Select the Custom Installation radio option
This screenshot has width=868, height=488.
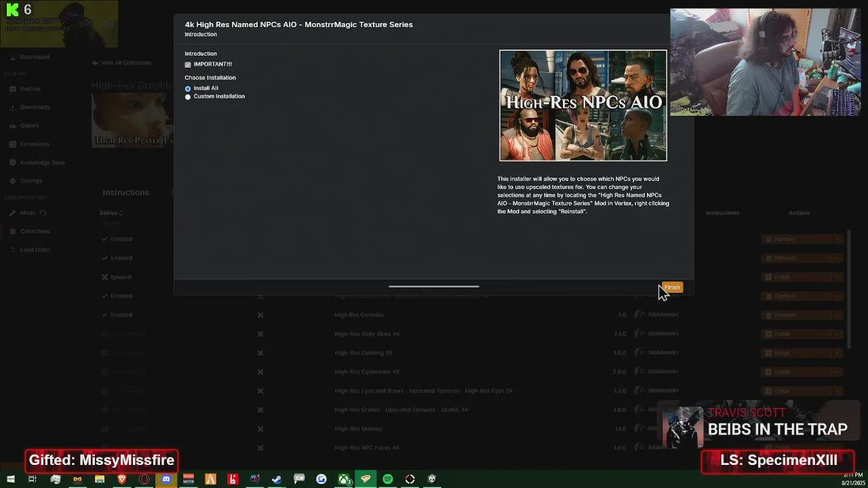tap(188, 97)
